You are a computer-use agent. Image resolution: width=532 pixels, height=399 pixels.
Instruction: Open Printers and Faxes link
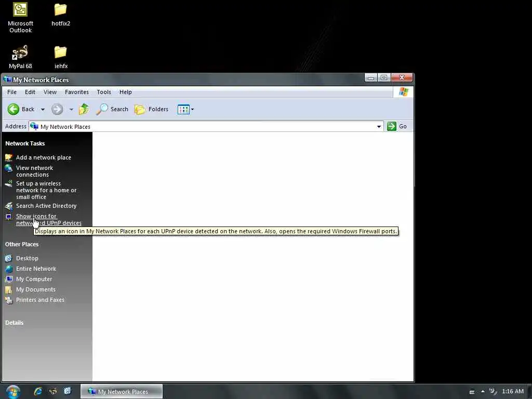[x=40, y=300]
